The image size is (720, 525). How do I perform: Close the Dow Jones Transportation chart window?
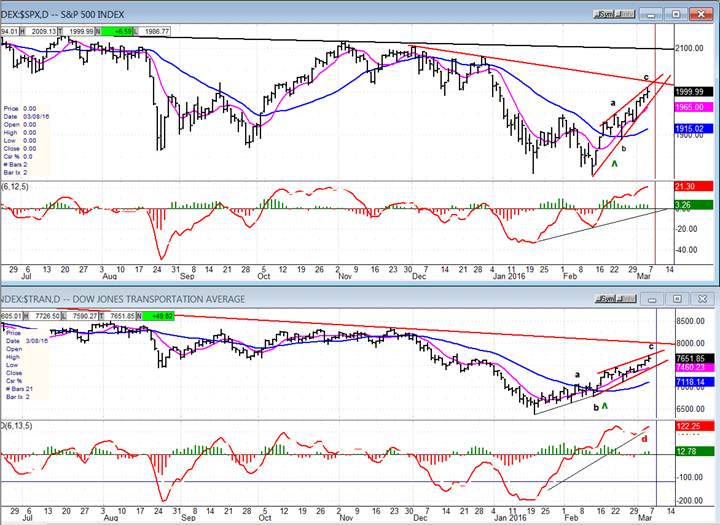click(x=703, y=299)
